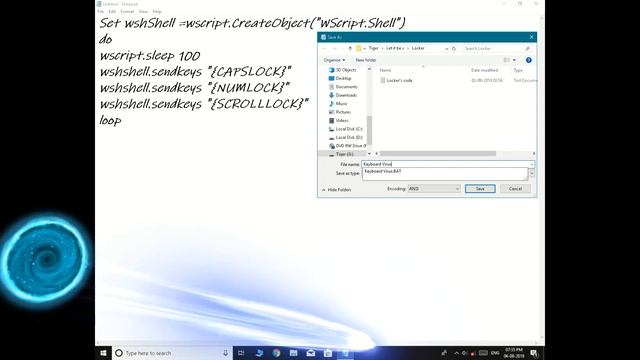Image resolution: width=640 pixels, height=360 pixels.
Task: Open the Mail app from the taskbar
Action: [311, 353]
